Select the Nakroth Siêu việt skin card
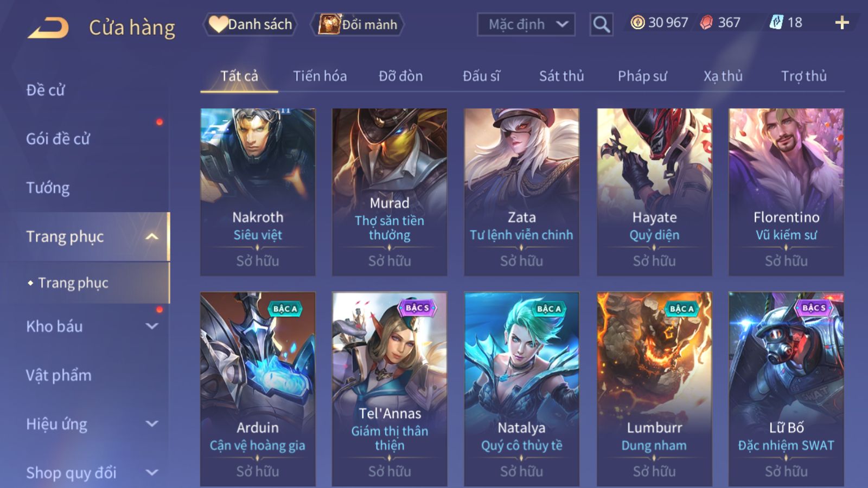Viewport: 868px width, 488px height. [258, 192]
